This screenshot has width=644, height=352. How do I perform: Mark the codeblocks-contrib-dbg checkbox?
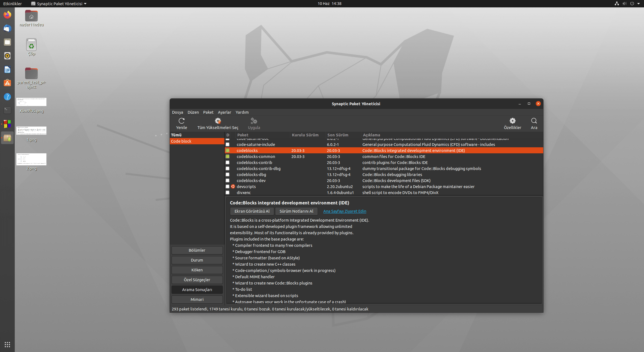point(228,168)
